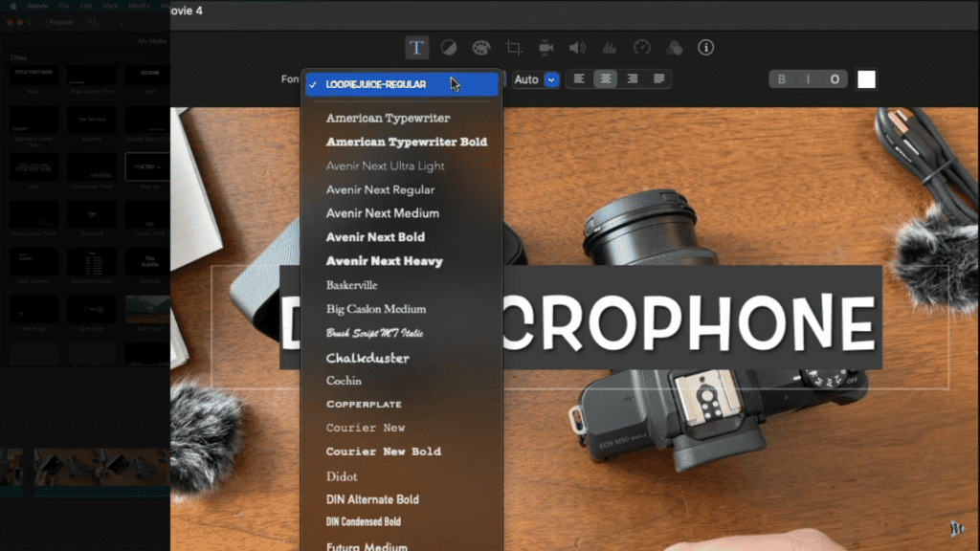Toggle italic with the I button
Viewport: 980px width, 551px height.
(x=808, y=79)
